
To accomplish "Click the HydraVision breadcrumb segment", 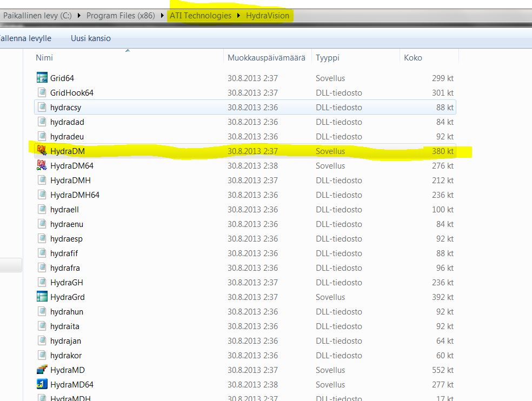I will pos(268,16).
